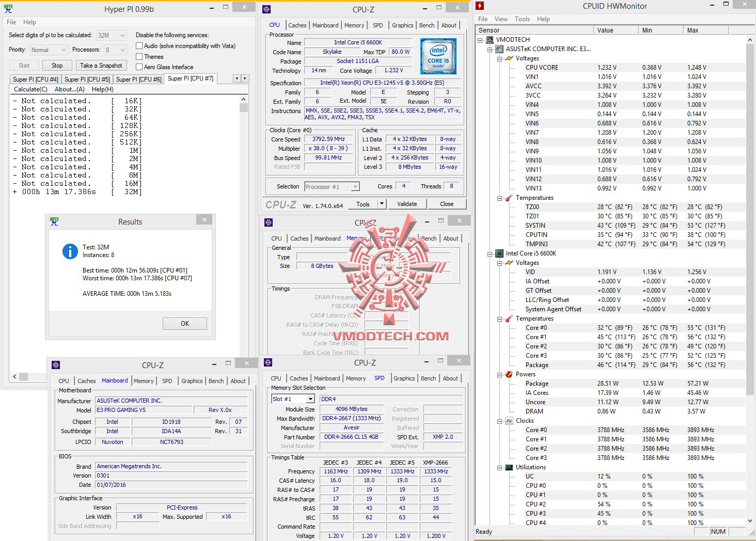Image resolution: width=756 pixels, height=541 pixels.
Task: Open the File menu in Hyper PI
Action: (x=11, y=22)
